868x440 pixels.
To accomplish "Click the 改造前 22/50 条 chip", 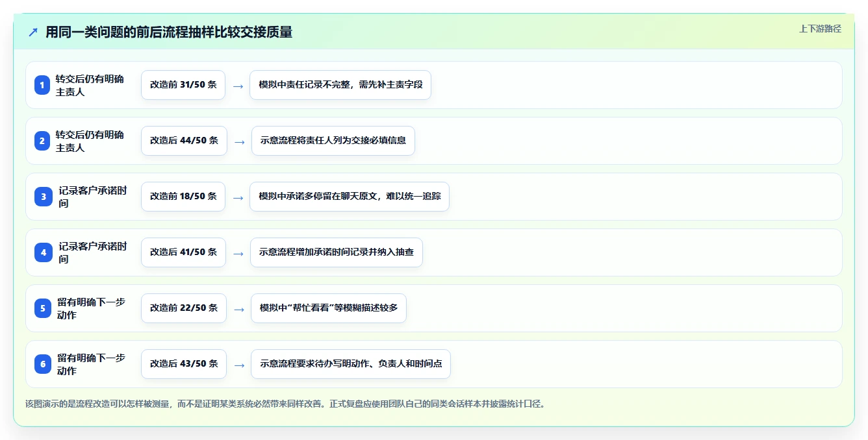I will (x=184, y=308).
